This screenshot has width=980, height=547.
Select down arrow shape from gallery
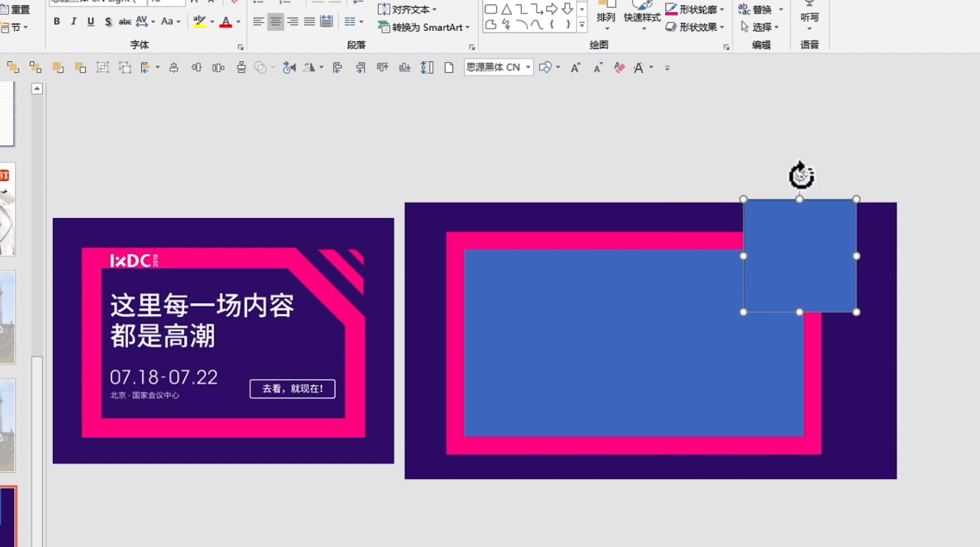[x=567, y=9]
